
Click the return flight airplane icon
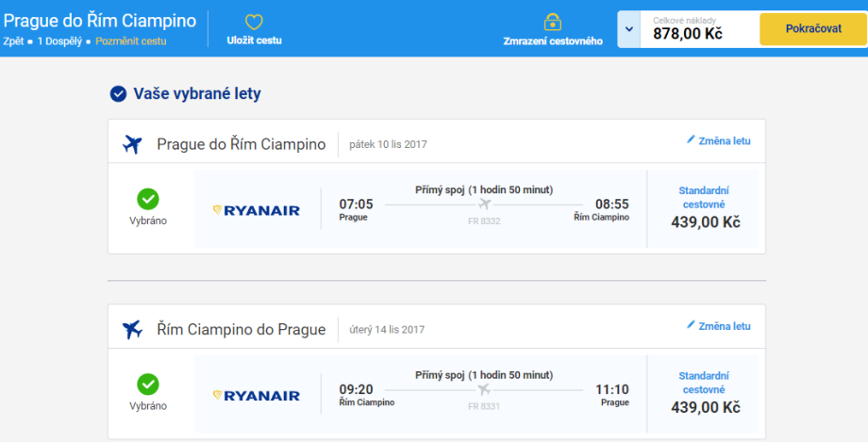click(x=132, y=329)
